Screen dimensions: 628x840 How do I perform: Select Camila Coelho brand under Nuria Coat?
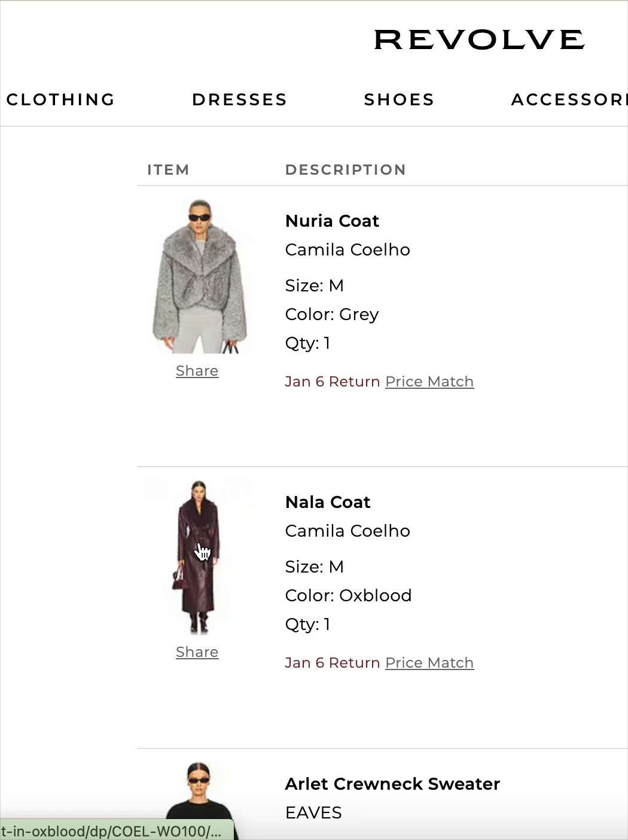coord(347,249)
